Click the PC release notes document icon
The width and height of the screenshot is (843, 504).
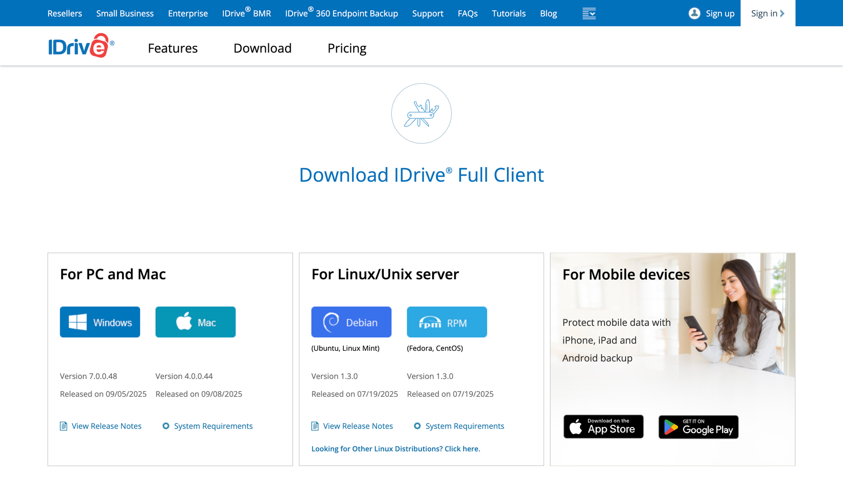pyautogui.click(x=64, y=426)
